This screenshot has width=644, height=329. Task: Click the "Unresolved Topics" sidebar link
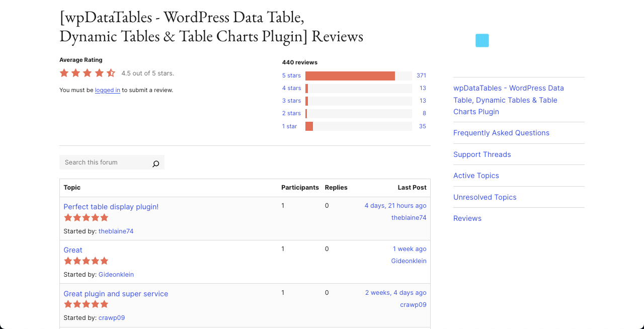pyautogui.click(x=485, y=197)
